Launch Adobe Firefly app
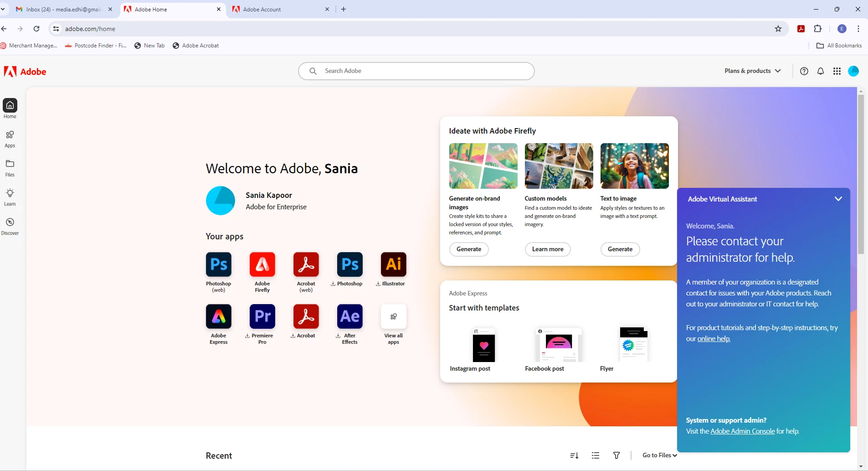868x471 pixels. 262,264
